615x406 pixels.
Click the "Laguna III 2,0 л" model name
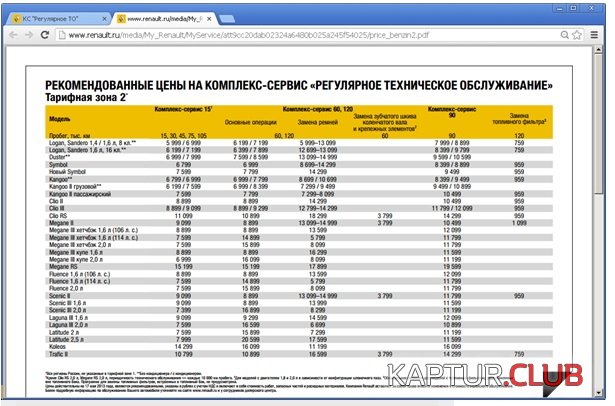(x=68, y=325)
